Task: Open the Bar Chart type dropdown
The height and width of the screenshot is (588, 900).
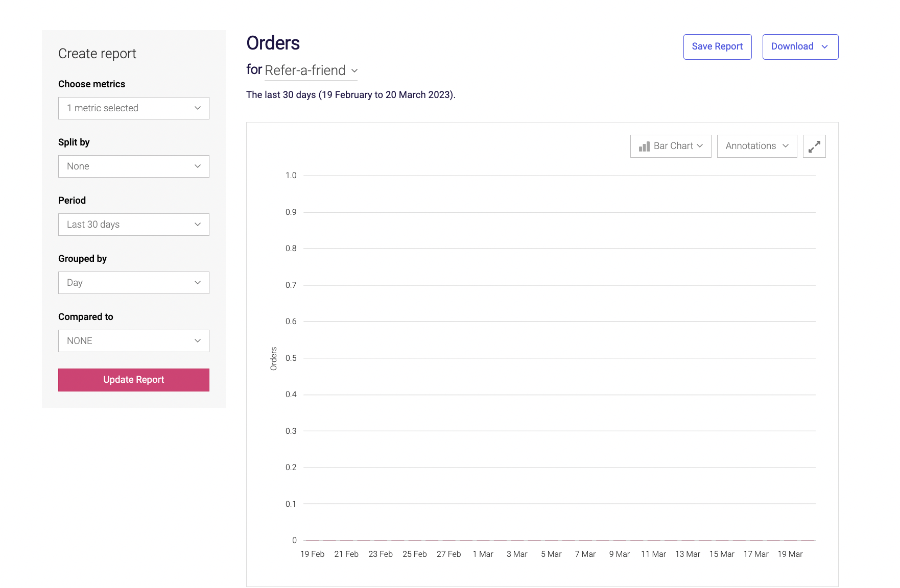Action: click(x=671, y=146)
